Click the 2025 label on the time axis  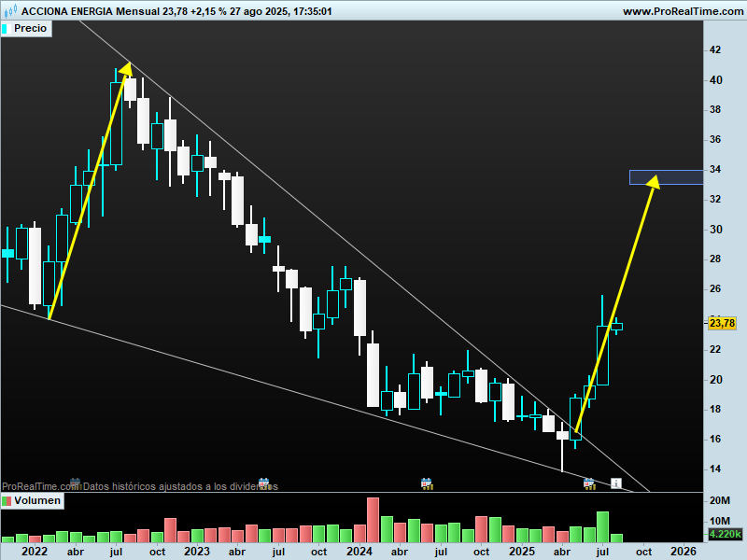pyautogui.click(x=522, y=552)
